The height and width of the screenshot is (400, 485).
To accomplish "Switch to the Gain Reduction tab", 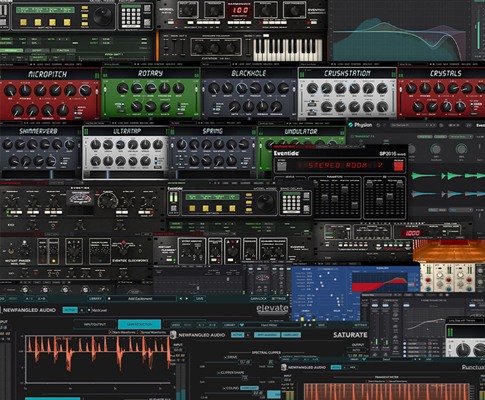I will coord(139,324).
